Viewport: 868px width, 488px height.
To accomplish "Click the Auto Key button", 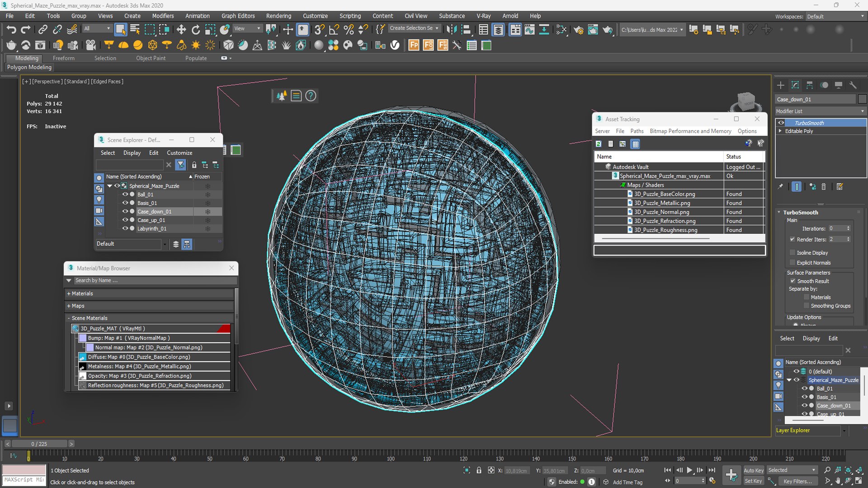I will [753, 470].
